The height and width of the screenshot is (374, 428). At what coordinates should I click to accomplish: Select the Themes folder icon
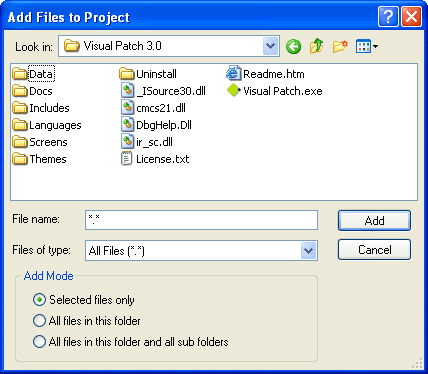(20, 159)
